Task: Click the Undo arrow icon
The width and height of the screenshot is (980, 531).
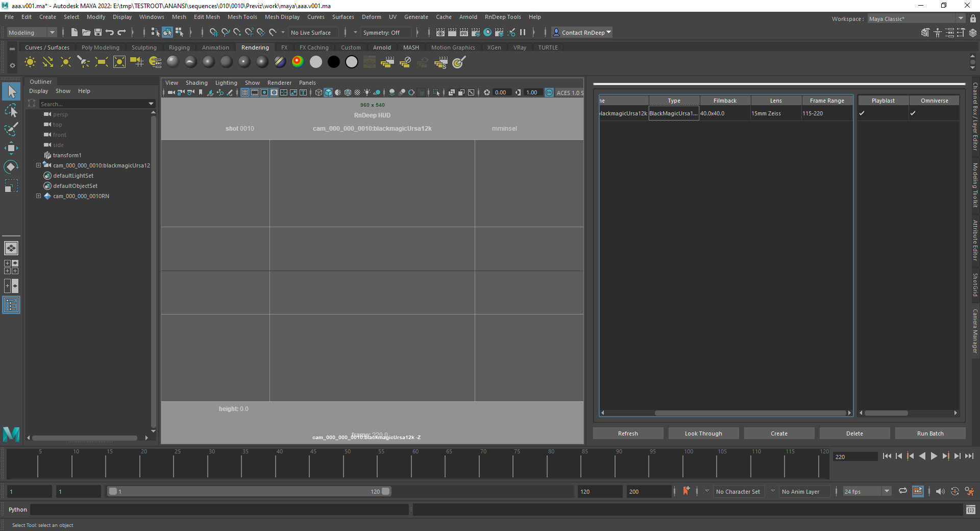Action: tap(110, 33)
